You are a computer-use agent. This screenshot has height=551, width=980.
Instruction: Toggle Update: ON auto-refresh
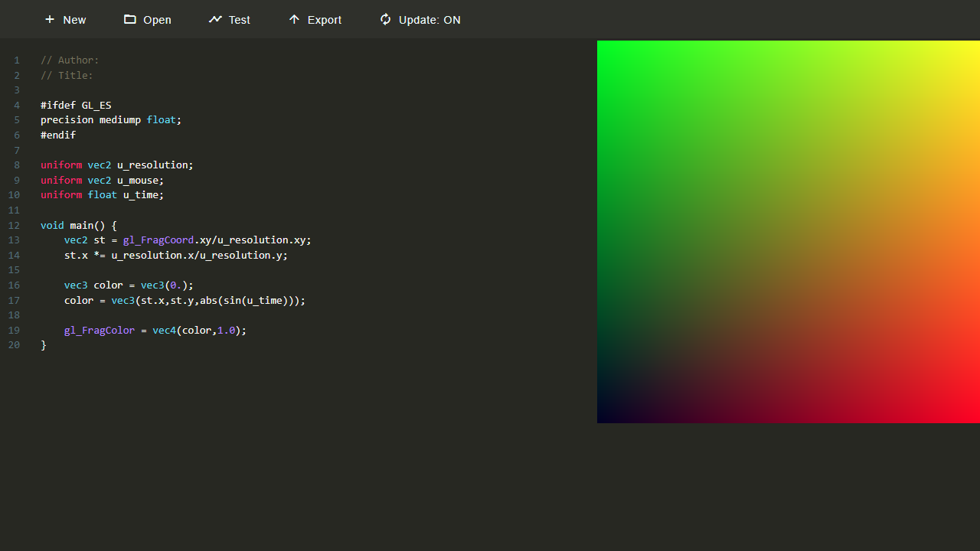(x=430, y=20)
